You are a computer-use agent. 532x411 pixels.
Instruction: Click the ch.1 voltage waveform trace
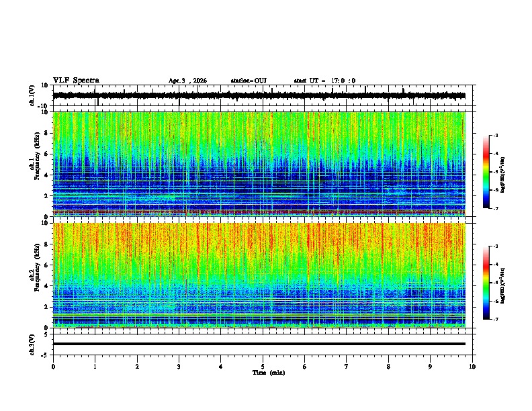click(x=259, y=95)
